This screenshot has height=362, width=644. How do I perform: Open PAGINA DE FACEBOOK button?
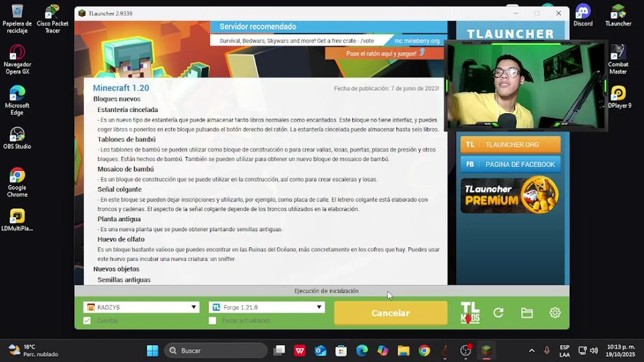point(510,164)
